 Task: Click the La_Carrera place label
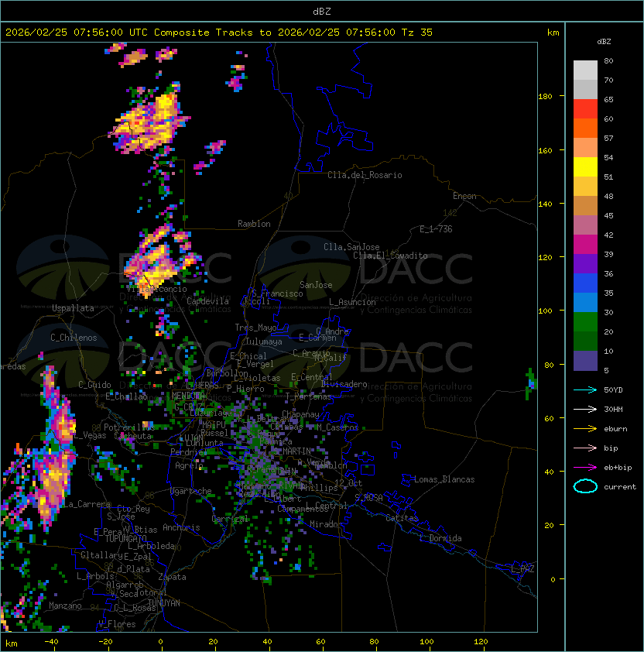87,504
